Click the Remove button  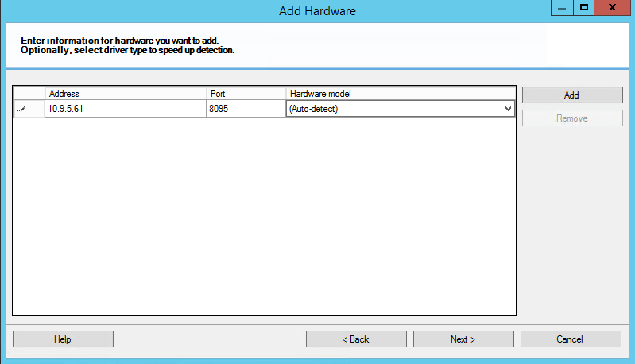pos(571,118)
